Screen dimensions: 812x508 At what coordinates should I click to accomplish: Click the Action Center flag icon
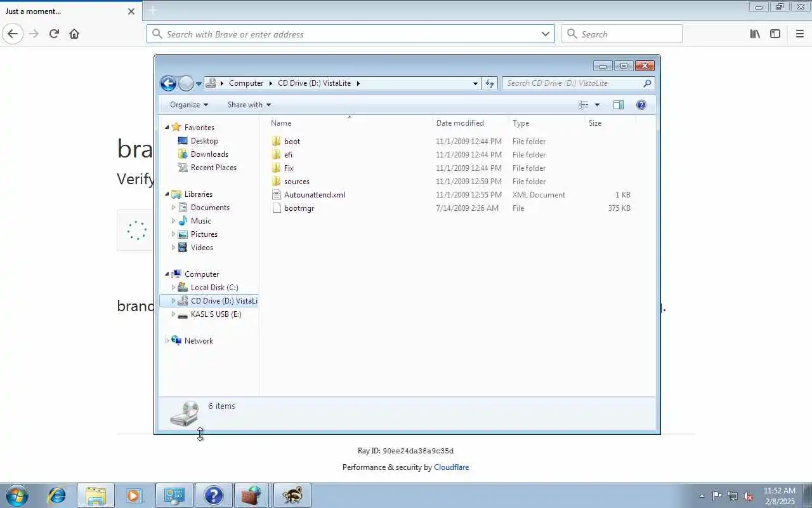click(717, 496)
